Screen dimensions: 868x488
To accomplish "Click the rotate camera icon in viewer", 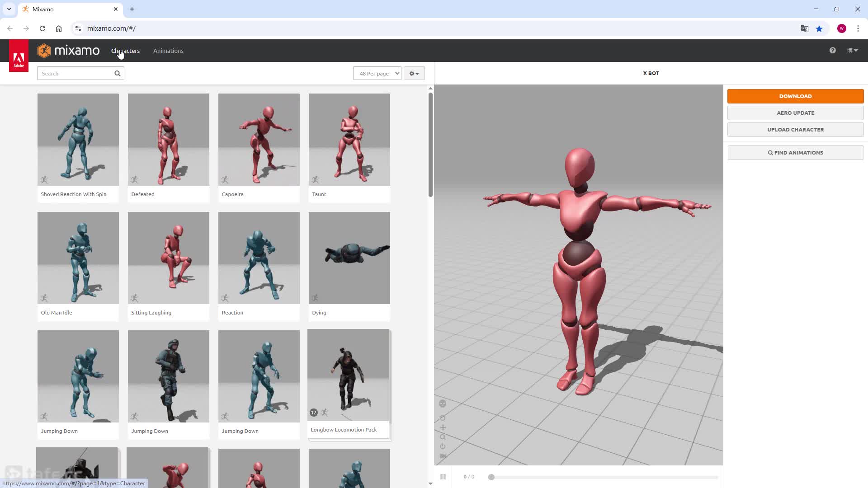I will click(x=443, y=418).
